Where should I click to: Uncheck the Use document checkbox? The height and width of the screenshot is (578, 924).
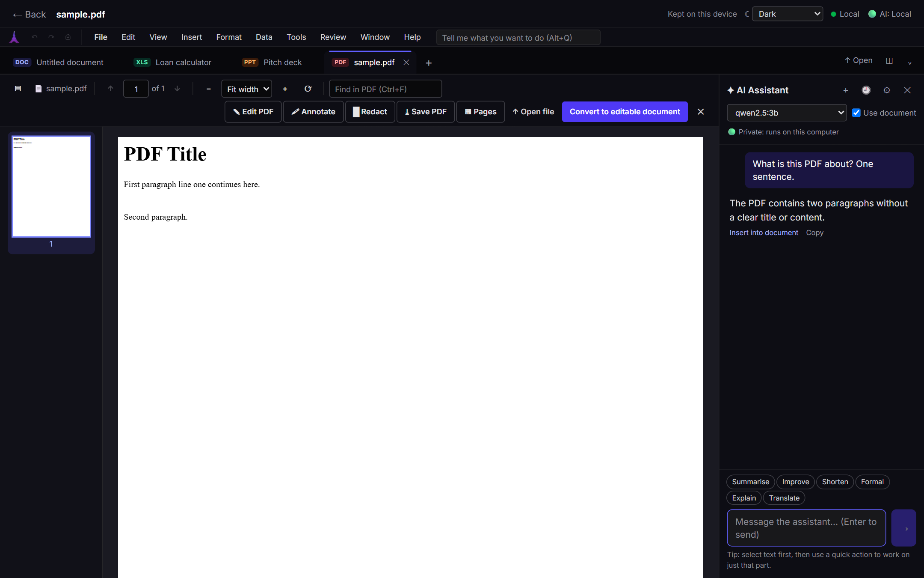click(x=856, y=113)
